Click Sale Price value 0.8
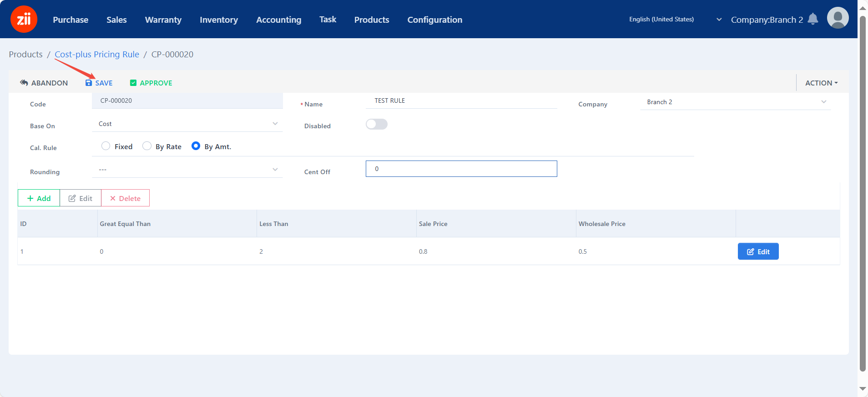This screenshot has width=868, height=397. tap(423, 251)
